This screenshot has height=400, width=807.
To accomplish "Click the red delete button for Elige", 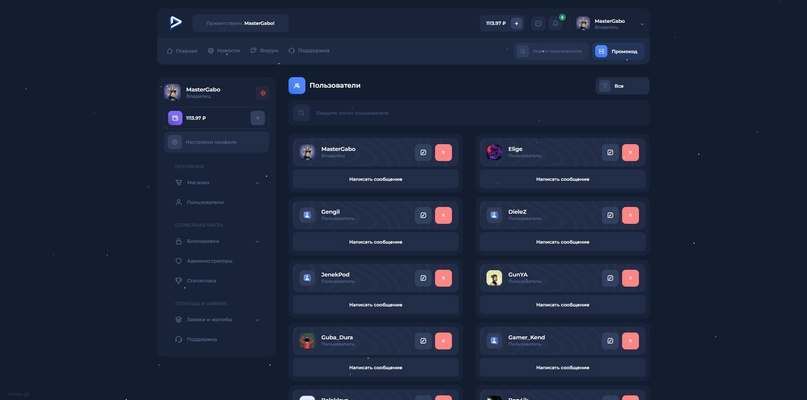I will [x=630, y=152].
